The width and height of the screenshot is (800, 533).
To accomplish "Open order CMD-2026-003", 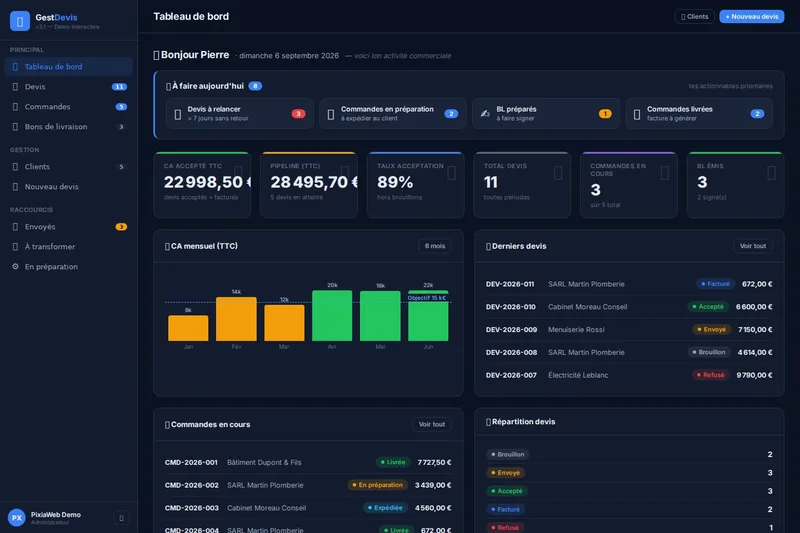I will 308,507.
